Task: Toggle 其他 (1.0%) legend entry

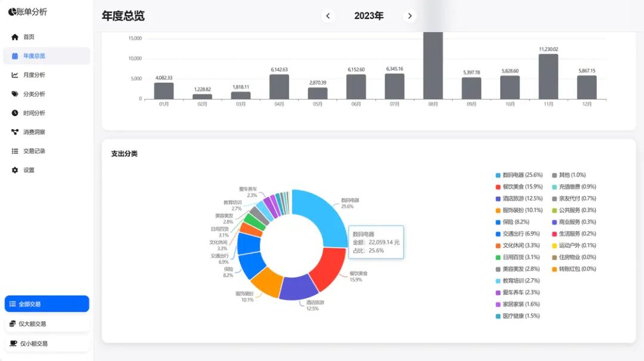Action: [569, 175]
